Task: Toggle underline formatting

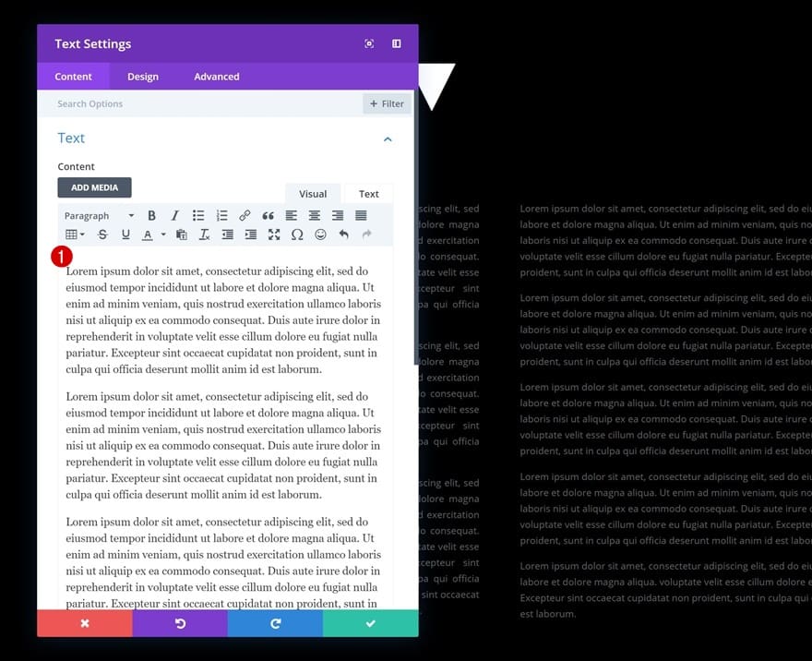Action: tap(125, 234)
